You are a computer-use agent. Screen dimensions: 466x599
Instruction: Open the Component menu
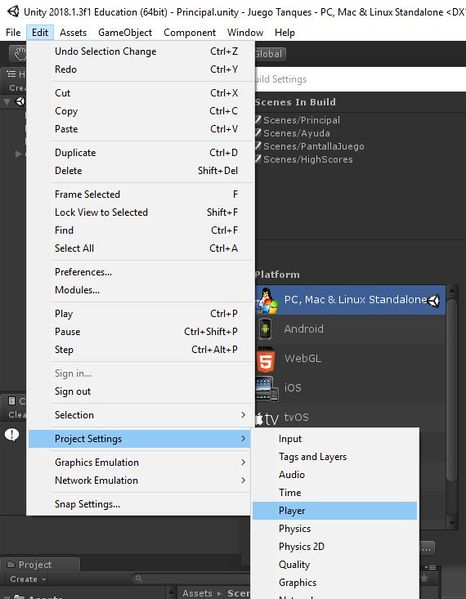tap(189, 32)
